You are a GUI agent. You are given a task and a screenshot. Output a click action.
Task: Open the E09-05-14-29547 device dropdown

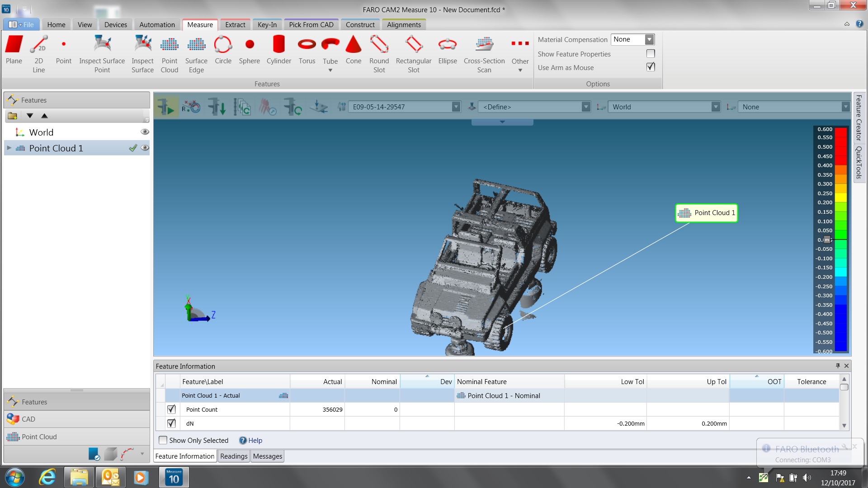[x=456, y=107]
